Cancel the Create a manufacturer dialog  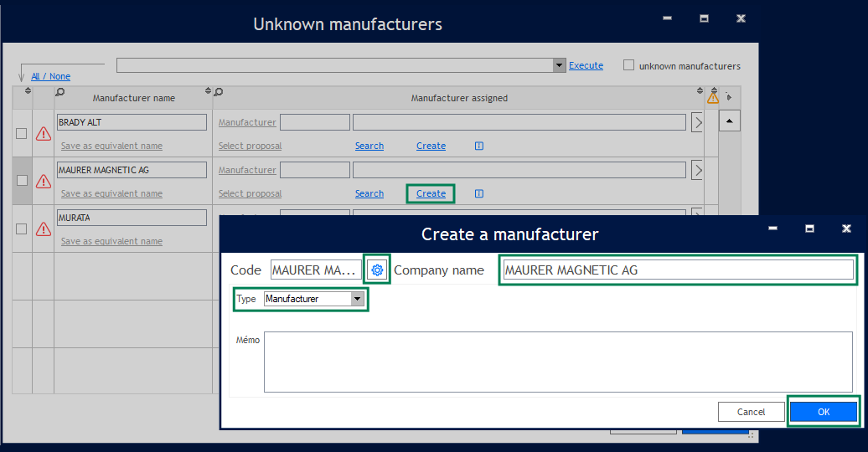pos(751,412)
